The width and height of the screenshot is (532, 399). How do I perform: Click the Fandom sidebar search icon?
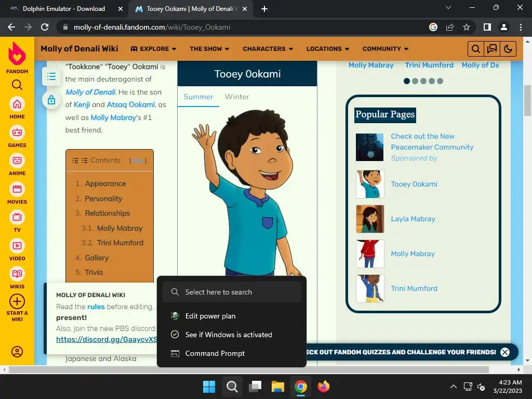pyautogui.click(x=17, y=85)
